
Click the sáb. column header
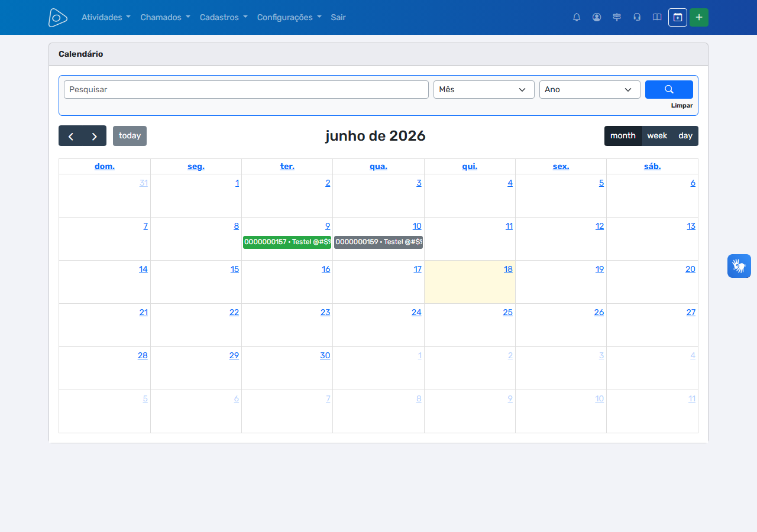pos(652,167)
